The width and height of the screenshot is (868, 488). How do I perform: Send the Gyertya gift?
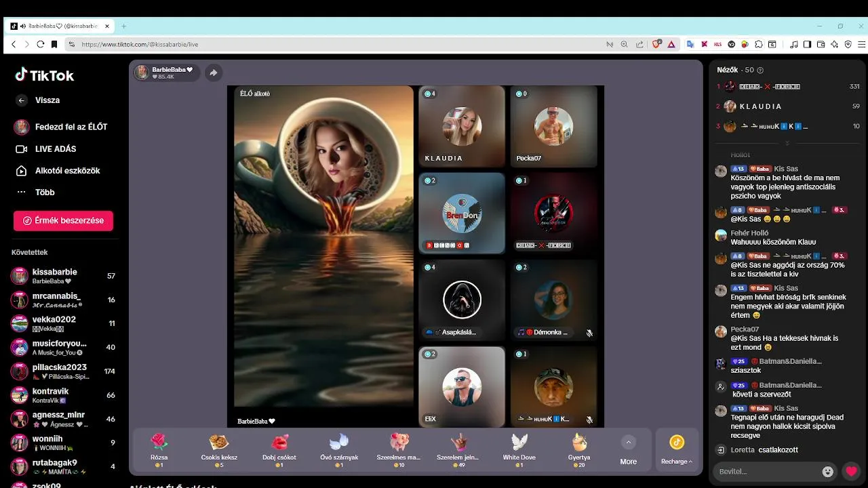[x=579, y=450]
